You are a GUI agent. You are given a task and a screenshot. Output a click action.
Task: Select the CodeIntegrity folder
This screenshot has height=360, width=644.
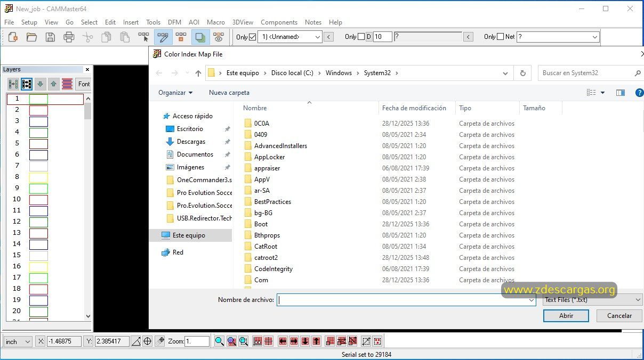(273, 269)
